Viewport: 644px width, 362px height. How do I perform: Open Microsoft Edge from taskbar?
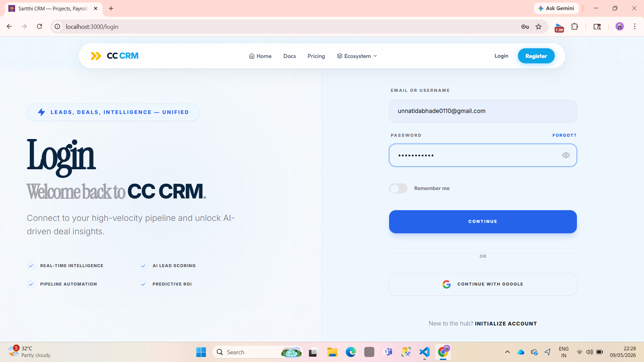351,352
